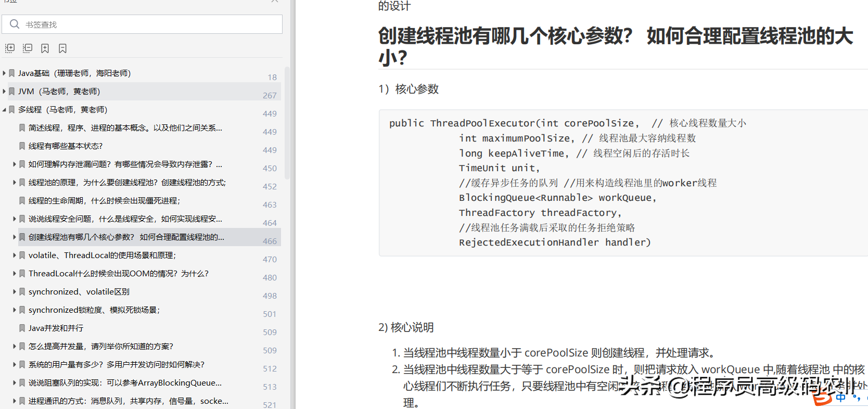Click the magnifier icon in bookmark search
The width and height of the screenshot is (868, 409).
[15, 24]
